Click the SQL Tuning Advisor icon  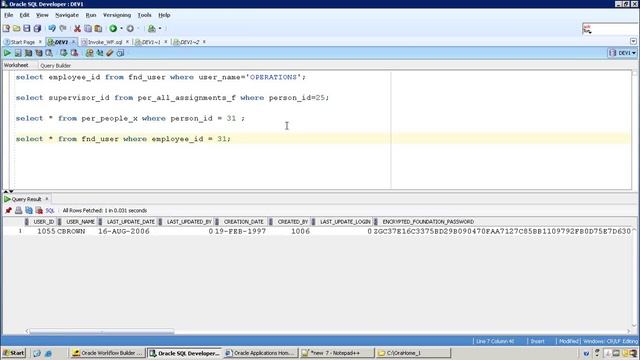(49, 53)
